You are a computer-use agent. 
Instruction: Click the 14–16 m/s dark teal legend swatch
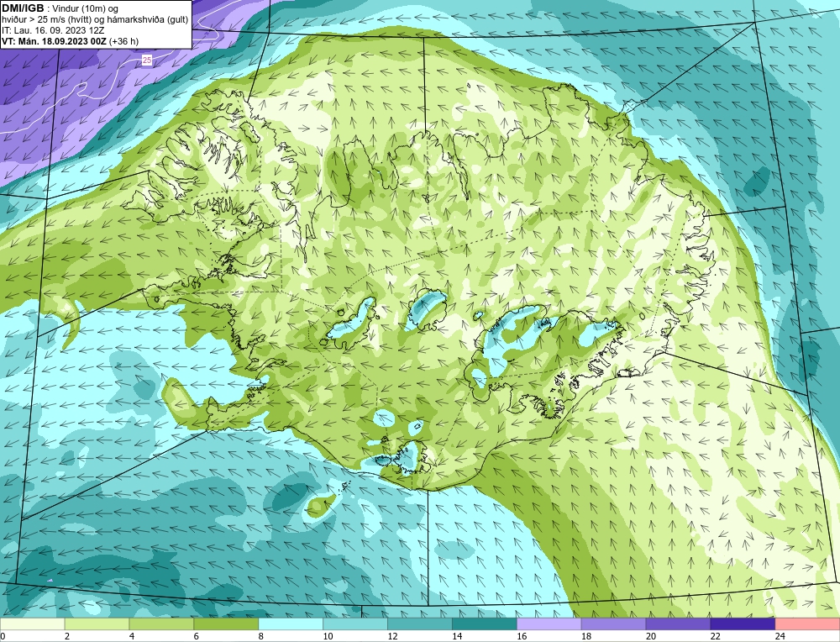(485, 624)
